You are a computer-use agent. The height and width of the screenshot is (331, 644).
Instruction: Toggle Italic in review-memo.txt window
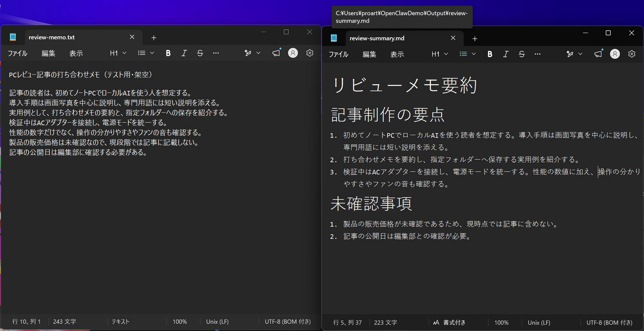[x=184, y=53]
